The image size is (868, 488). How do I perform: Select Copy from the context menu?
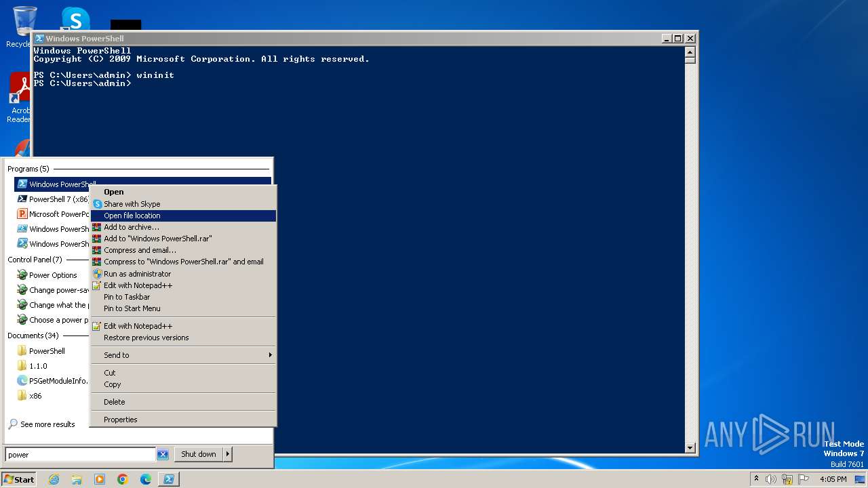(x=183, y=384)
